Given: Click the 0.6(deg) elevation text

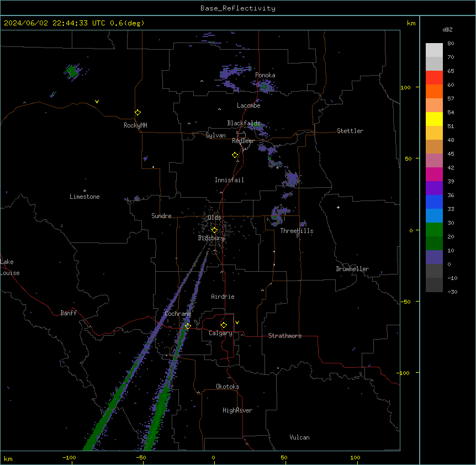Looking at the screenshot, I should [x=127, y=23].
